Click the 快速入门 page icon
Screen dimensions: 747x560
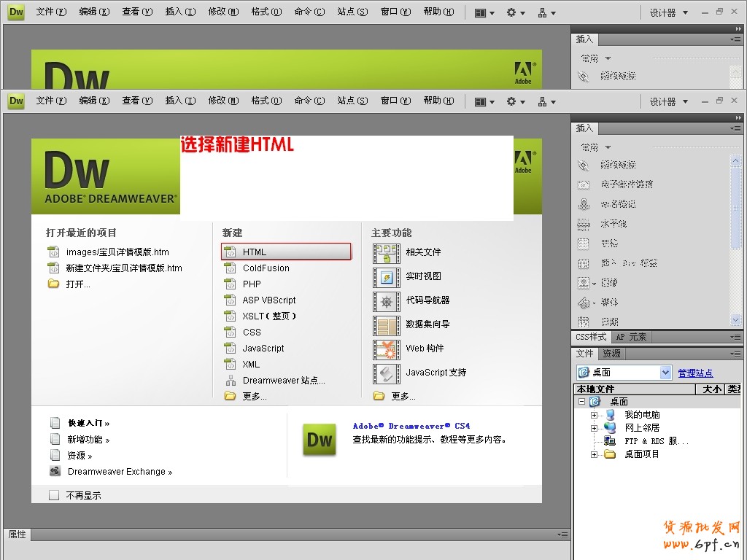coord(55,423)
